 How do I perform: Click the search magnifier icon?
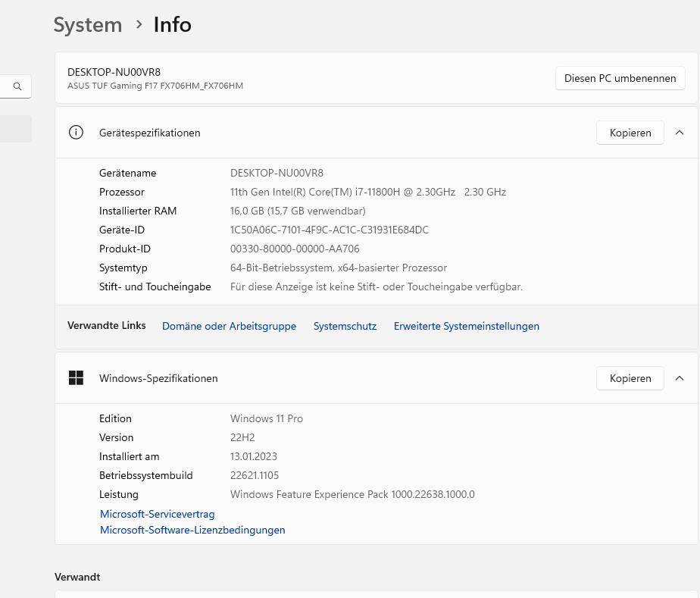pyautogui.click(x=17, y=86)
